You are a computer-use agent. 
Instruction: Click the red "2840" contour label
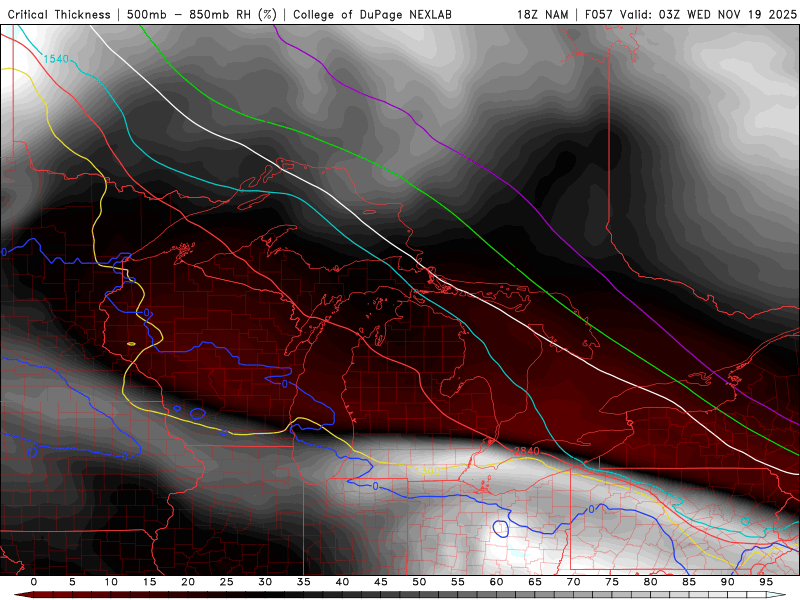(x=527, y=451)
